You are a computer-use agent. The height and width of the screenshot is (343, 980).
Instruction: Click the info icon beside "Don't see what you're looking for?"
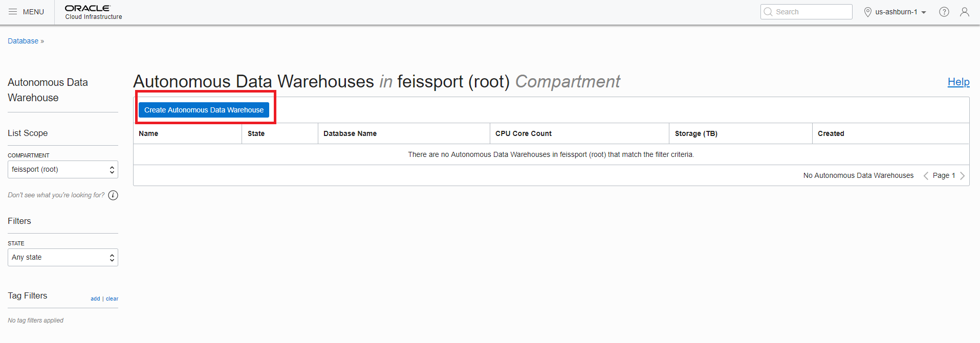pos(113,195)
